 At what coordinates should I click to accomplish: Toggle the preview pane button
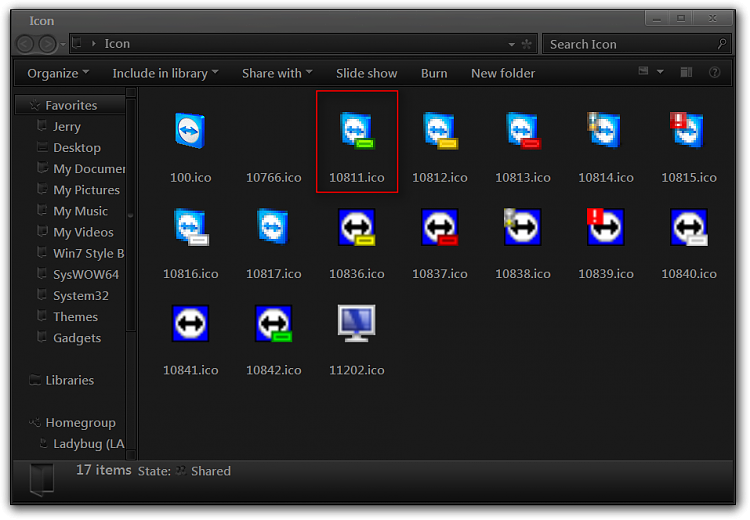686,72
